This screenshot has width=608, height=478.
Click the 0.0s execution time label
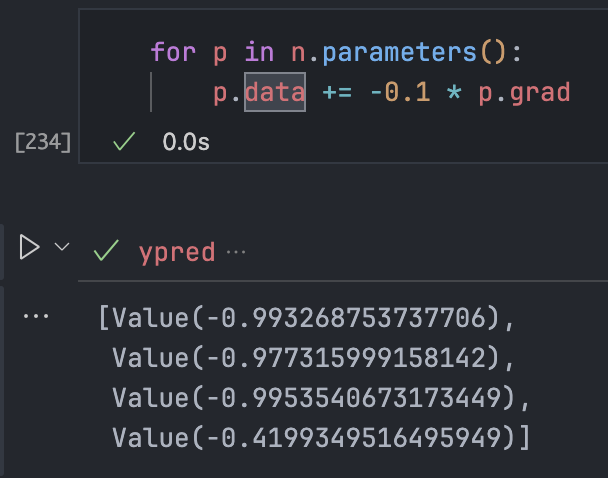[186, 142]
